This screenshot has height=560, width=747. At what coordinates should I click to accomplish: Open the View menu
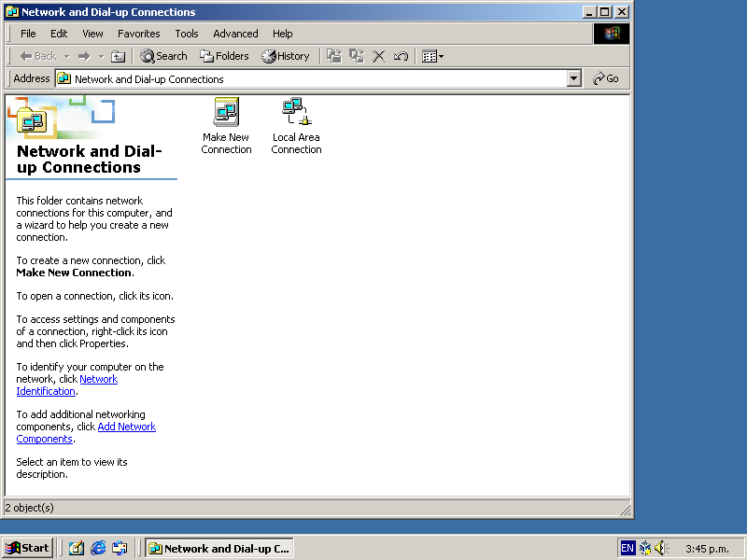(92, 34)
